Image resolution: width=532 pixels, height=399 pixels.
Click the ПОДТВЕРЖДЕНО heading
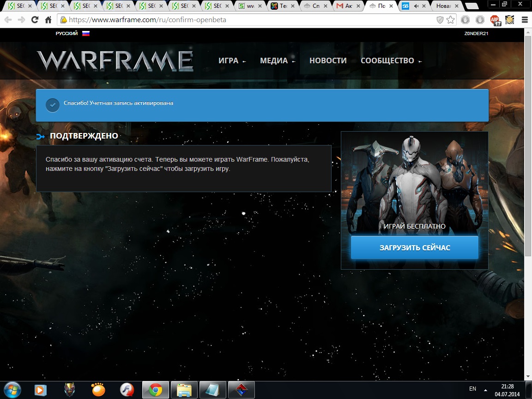(x=84, y=136)
